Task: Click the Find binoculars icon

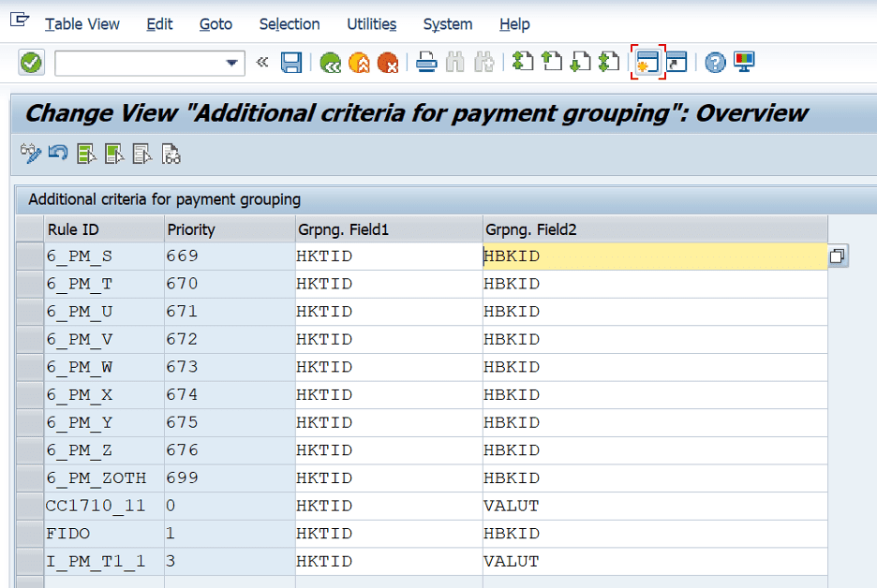Action: pyautogui.click(x=454, y=62)
